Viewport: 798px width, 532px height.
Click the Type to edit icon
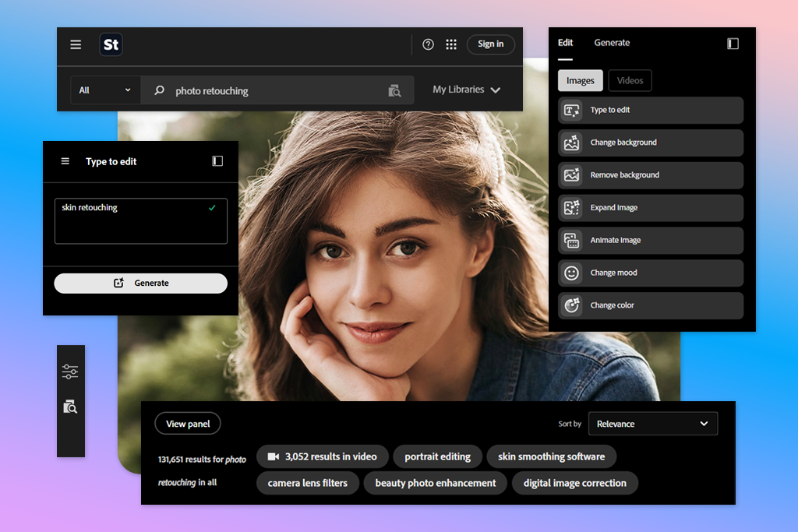[x=571, y=110]
